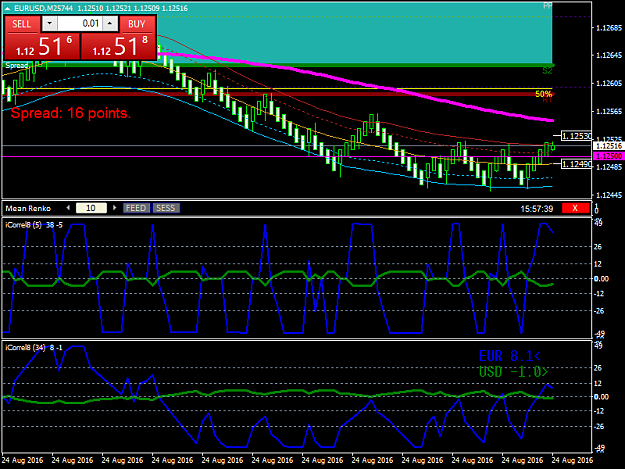The width and height of the screenshot is (625, 469).
Task: Click the USD -1.0> strength readout
Action: pos(513,372)
